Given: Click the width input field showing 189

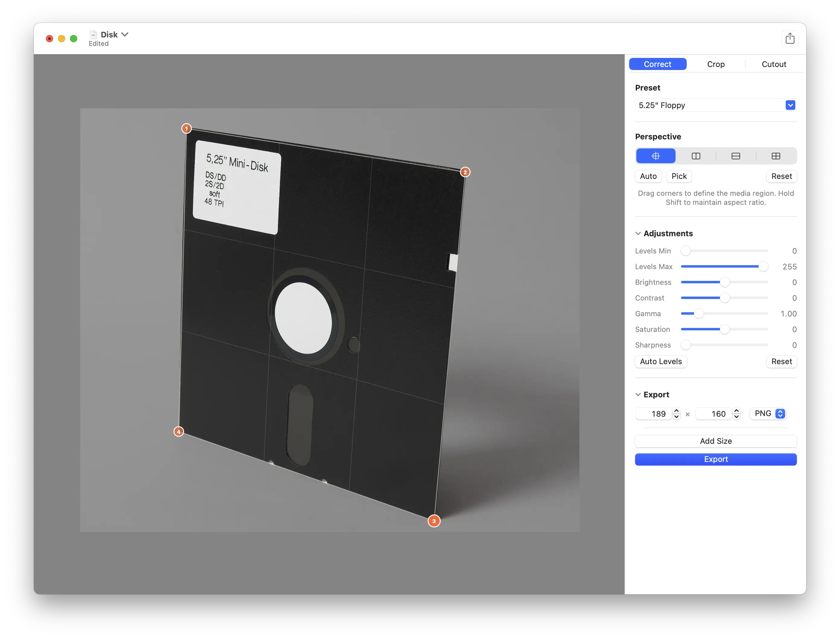Looking at the screenshot, I should coord(658,413).
